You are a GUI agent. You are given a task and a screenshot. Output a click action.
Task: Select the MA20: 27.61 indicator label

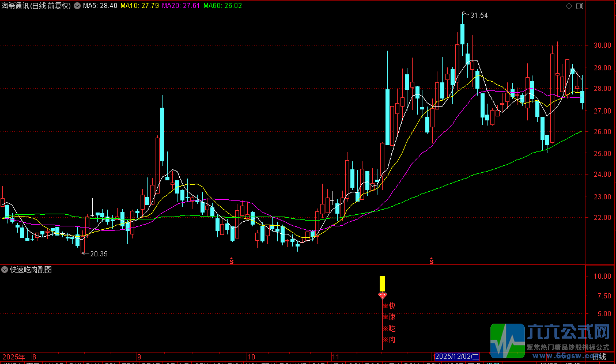pos(181,6)
